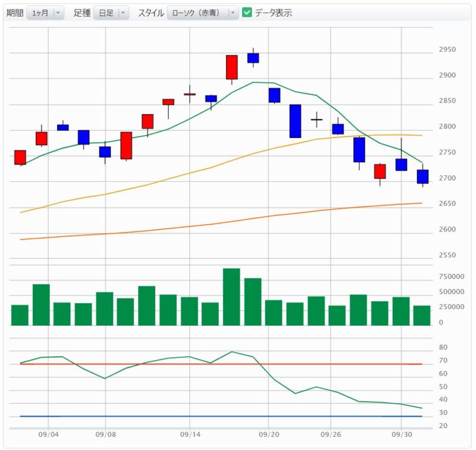Image resolution: width=476 pixels, height=450 pixels.
Task: Click the 70 oscillator axis label
Action: coord(443,361)
